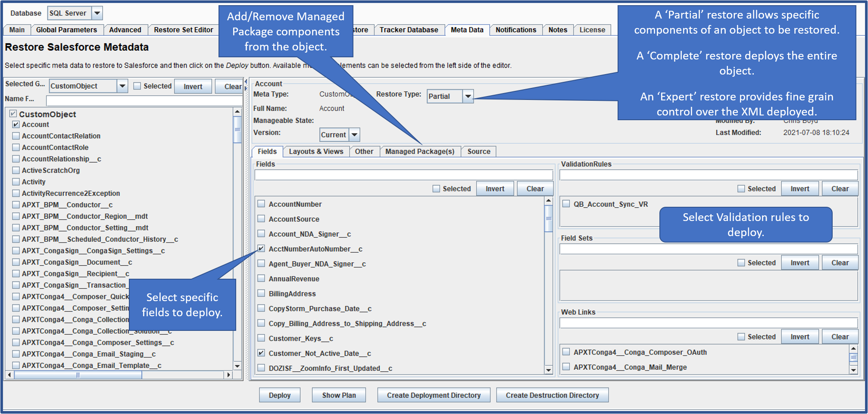Screen dimensions: 868x414
Task: Select the Customer_Keys__c field row
Action: pyautogui.click(x=301, y=338)
